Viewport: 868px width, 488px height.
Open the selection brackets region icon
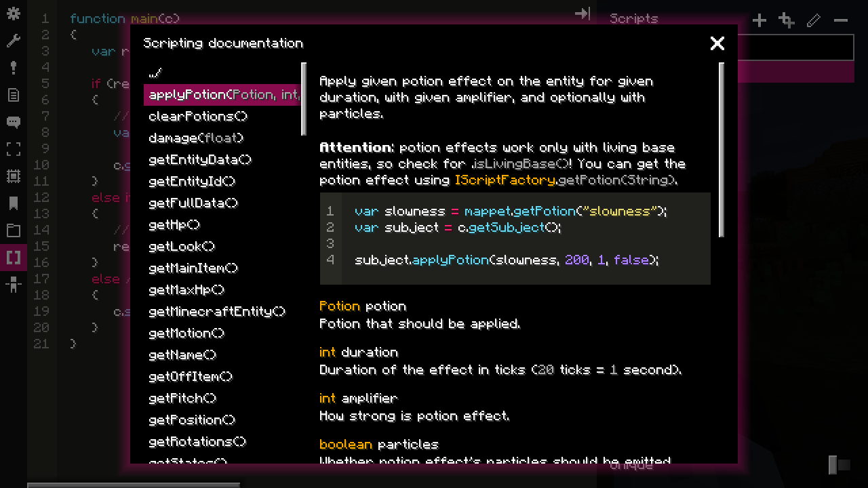tap(14, 149)
